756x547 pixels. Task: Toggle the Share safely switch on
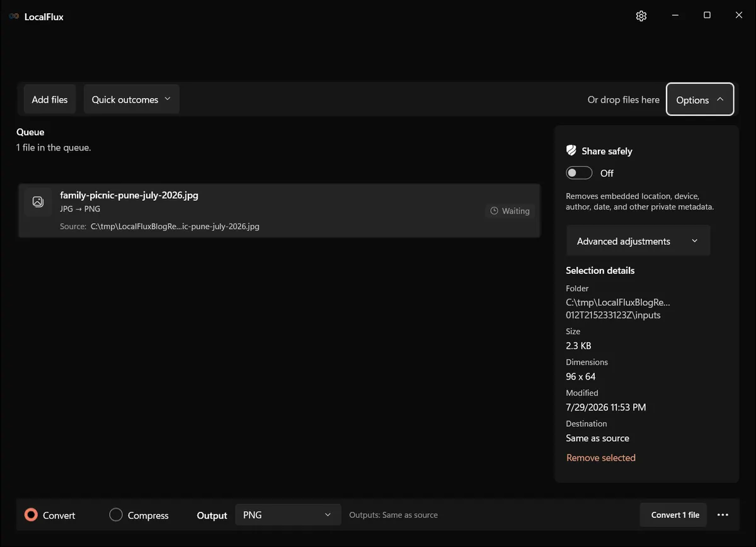click(579, 173)
